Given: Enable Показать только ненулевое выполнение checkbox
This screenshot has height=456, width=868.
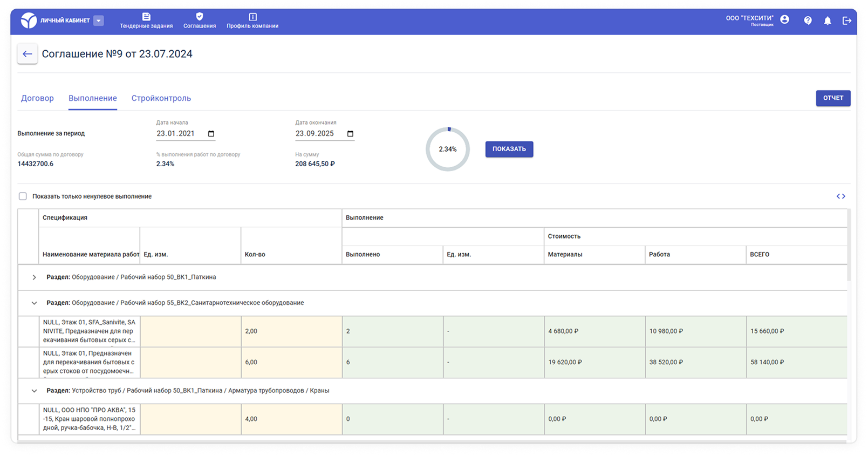Looking at the screenshot, I should (23, 196).
